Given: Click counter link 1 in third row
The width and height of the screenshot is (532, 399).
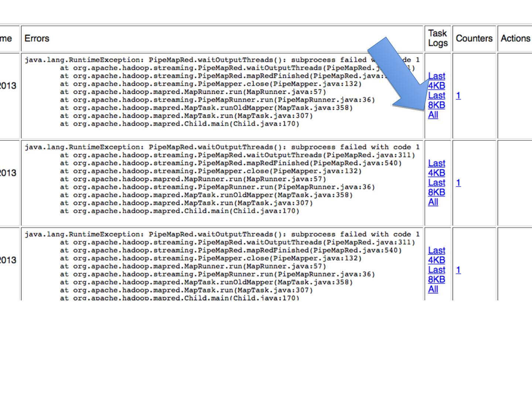Looking at the screenshot, I should click(x=458, y=270).
